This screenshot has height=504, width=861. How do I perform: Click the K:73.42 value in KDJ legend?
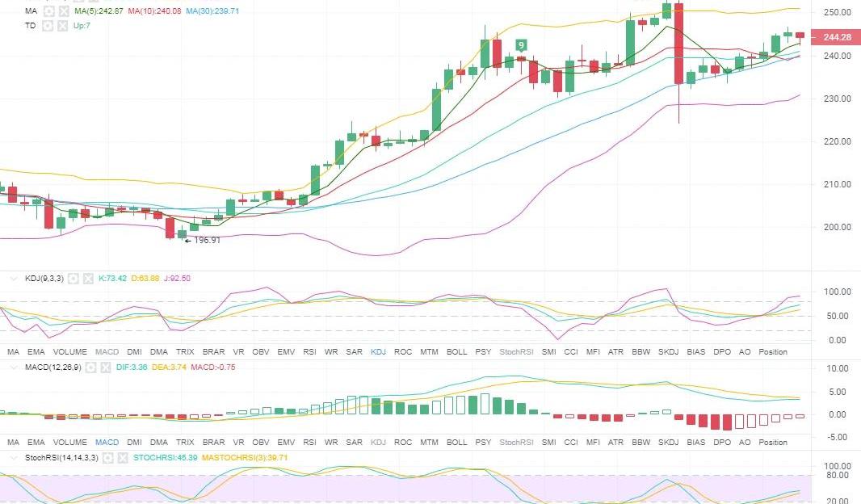tap(112, 279)
